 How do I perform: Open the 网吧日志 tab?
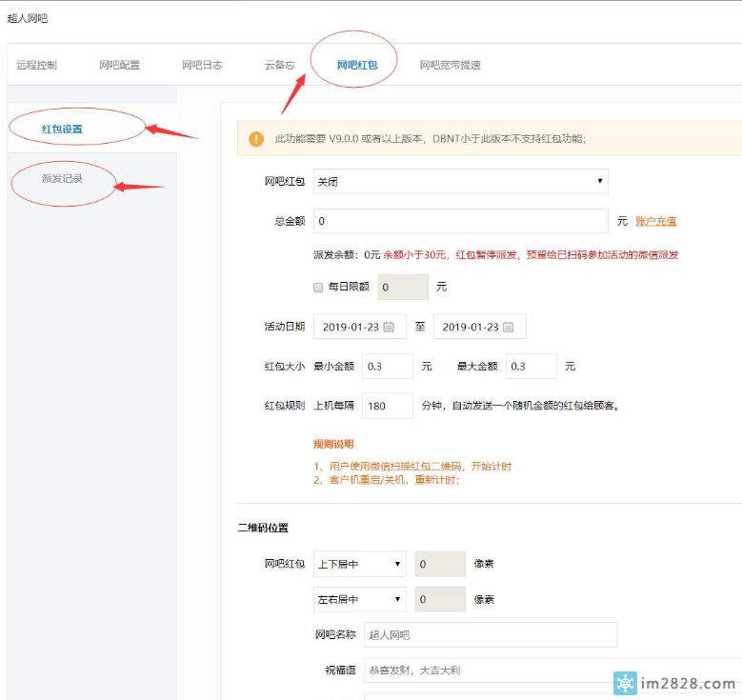click(202, 65)
